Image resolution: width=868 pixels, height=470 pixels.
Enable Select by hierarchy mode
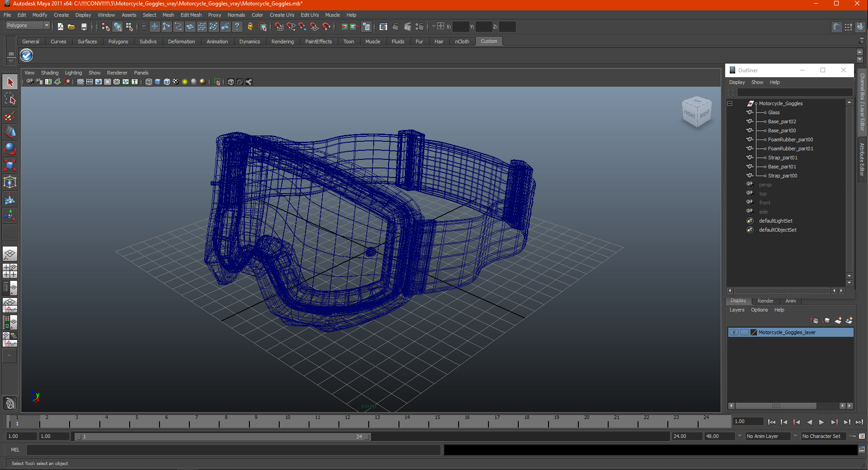106,27
